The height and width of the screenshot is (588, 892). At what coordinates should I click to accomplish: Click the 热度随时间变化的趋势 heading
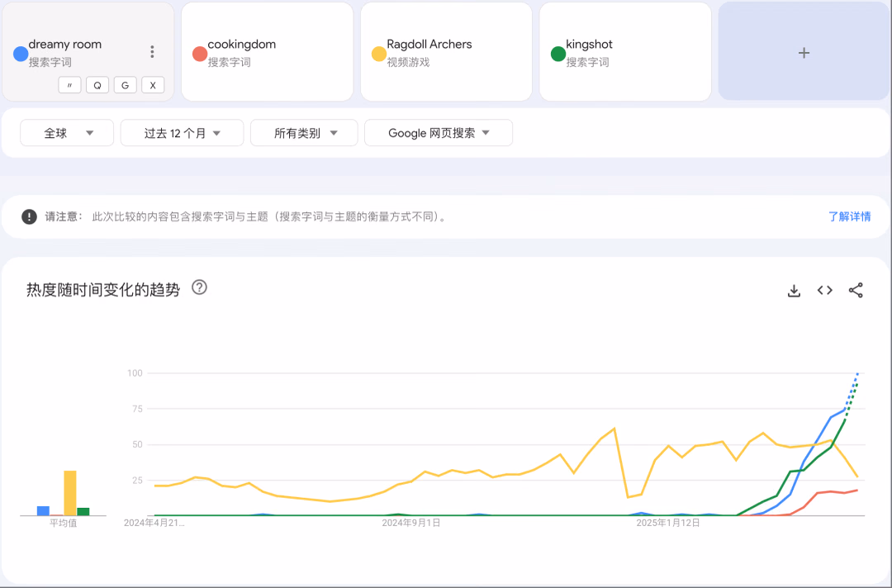tap(103, 290)
